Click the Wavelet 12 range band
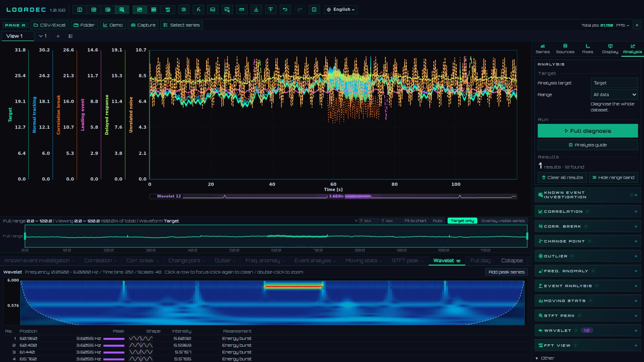The width and height of the screenshot is (644, 362). click(x=333, y=196)
